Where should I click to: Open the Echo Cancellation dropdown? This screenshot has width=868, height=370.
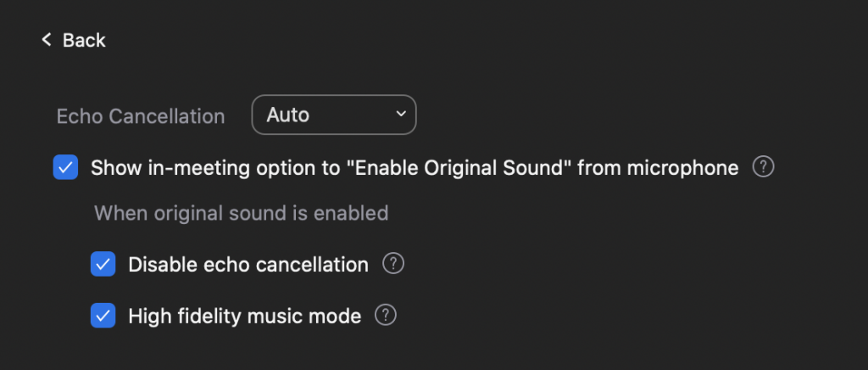[x=334, y=115]
